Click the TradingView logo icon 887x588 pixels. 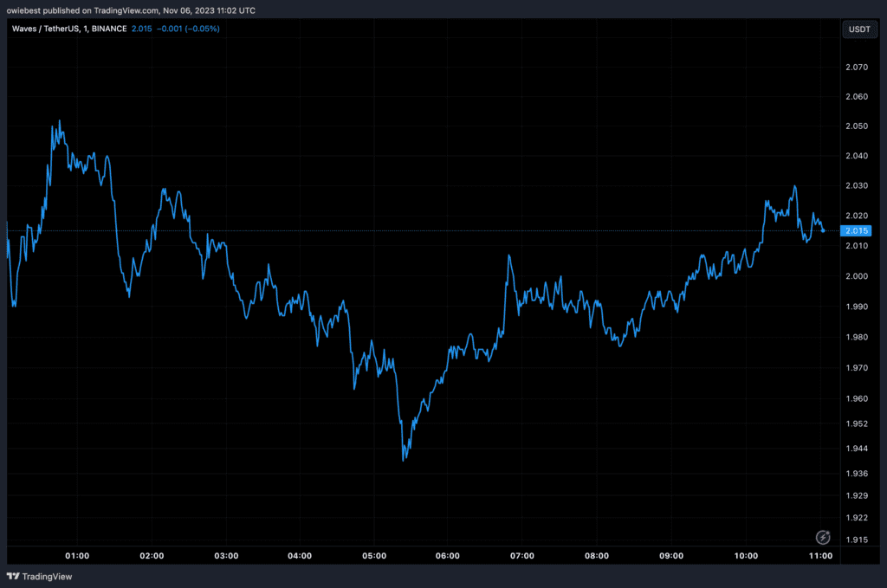pos(13,576)
